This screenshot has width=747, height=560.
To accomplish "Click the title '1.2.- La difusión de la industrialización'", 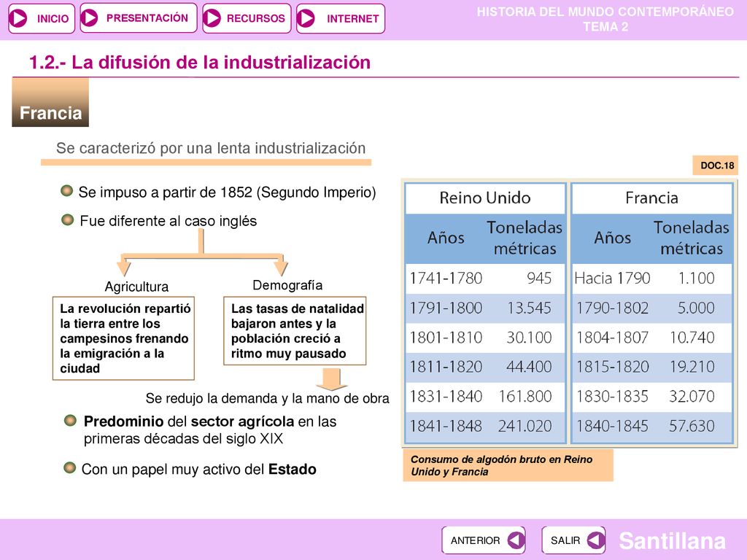I will click(200, 63).
